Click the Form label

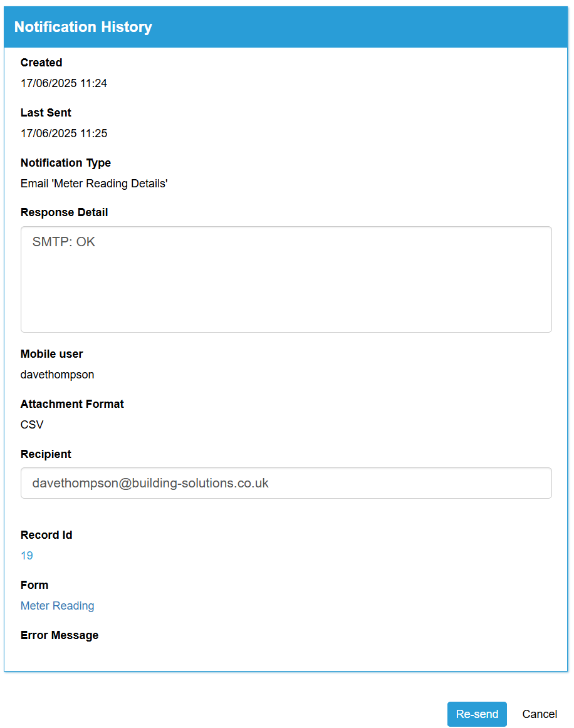click(34, 585)
